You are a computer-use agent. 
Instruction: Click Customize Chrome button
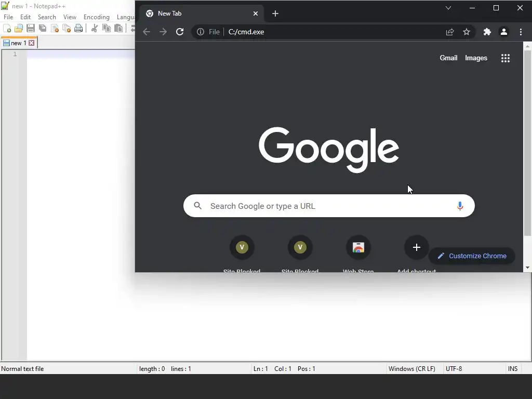click(x=472, y=256)
